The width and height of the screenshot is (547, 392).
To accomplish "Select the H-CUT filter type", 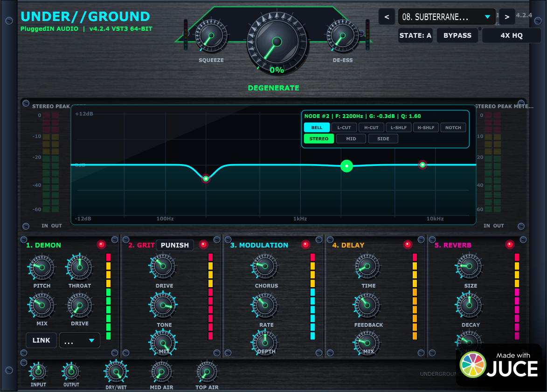I will click(x=371, y=128).
